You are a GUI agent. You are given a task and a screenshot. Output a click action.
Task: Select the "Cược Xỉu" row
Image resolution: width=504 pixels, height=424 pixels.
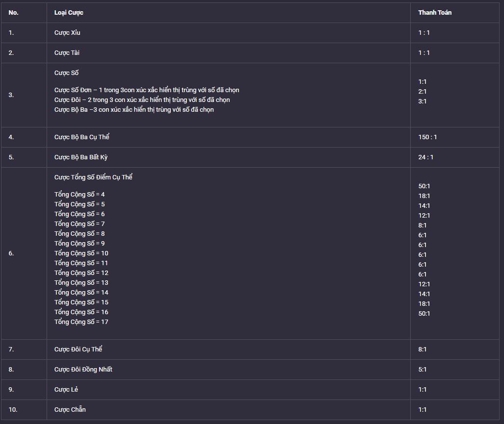click(x=250, y=33)
